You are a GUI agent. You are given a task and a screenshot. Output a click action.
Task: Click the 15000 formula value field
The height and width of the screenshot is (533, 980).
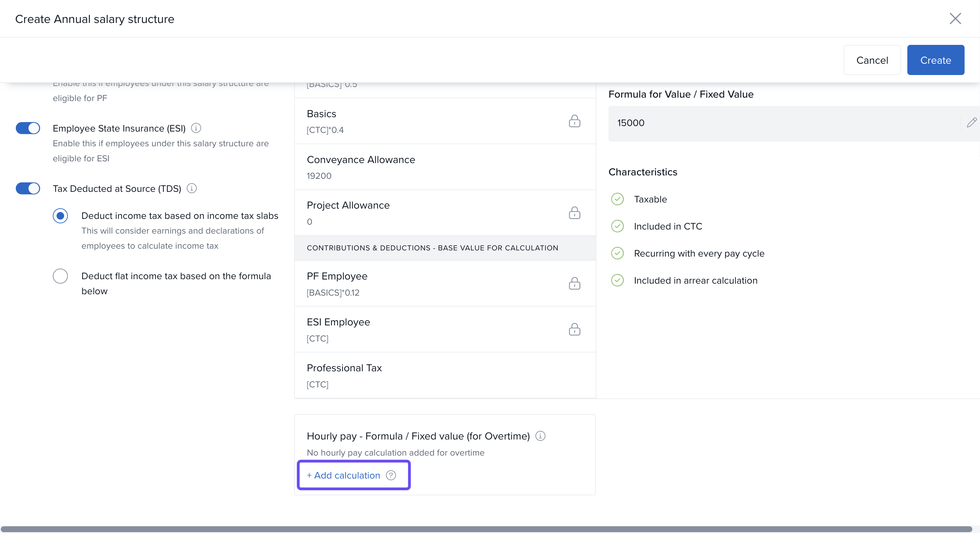click(x=784, y=123)
